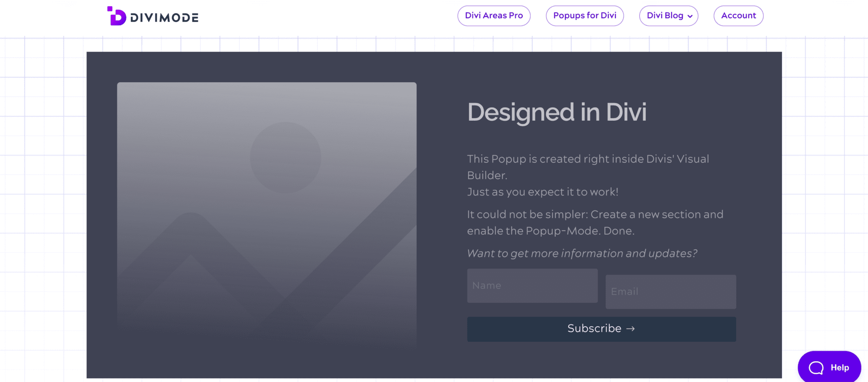Viewport: 868px width, 382px height.
Task: Expand the Divi Blog dropdown
Action: pos(668,16)
